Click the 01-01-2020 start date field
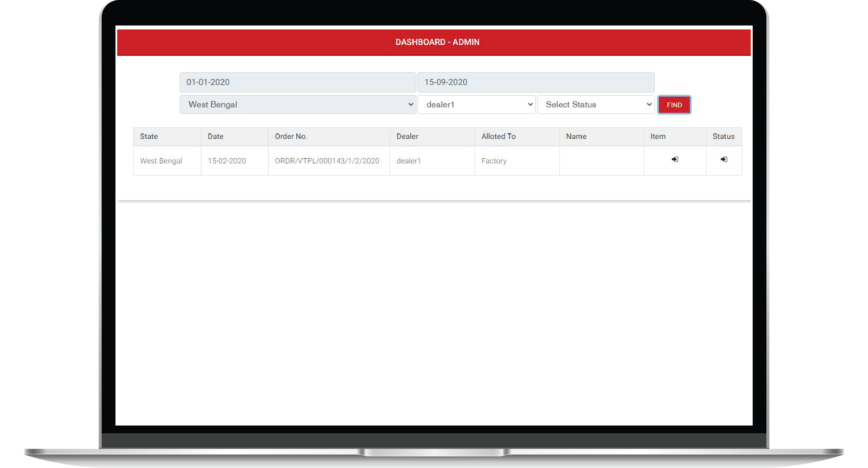868x468 pixels. pos(298,82)
